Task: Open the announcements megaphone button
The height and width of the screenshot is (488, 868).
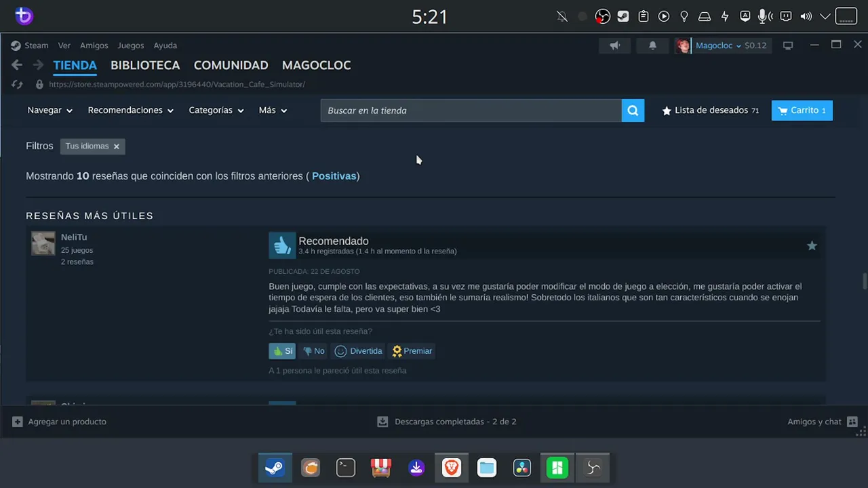Action: pyautogui.click(x=615, y=45)
